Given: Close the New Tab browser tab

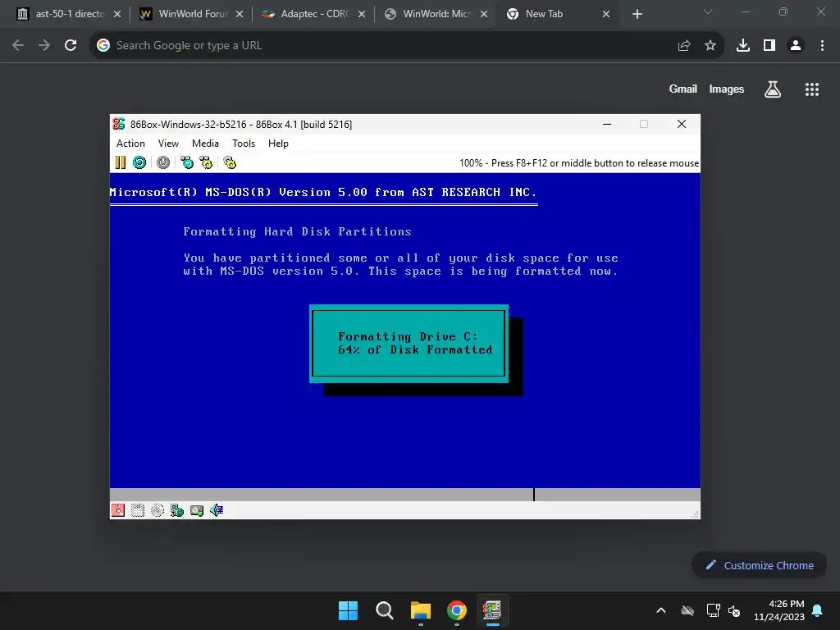Looking at the screenshot, I should [x=606, y=14].
